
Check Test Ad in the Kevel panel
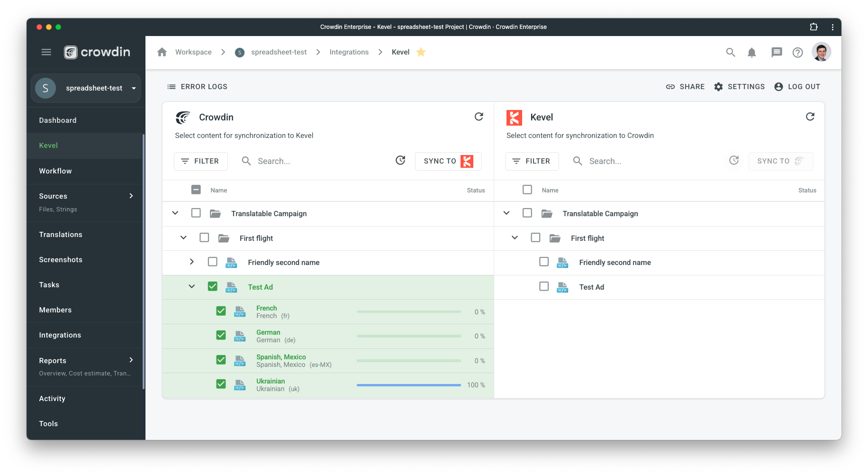[544, 286]
